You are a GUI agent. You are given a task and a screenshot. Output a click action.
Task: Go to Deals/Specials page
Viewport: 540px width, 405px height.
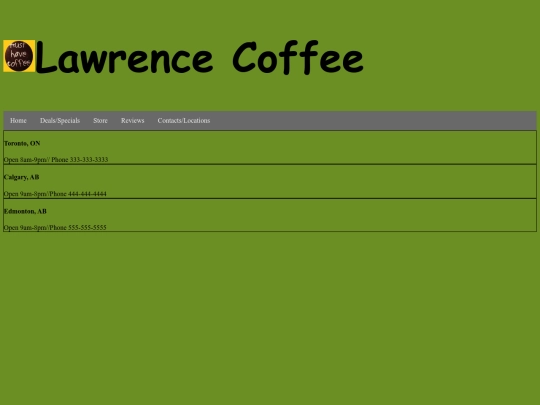pyautogui.click(x=60, y=121)
